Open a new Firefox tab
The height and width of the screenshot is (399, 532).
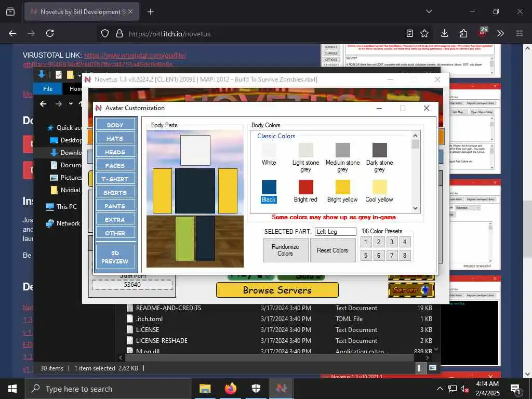150,12
